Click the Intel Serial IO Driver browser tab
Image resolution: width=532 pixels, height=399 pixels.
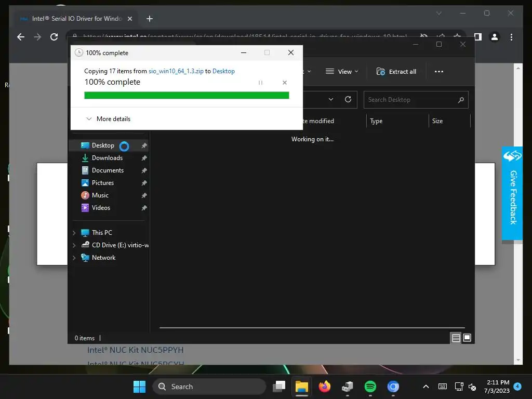77,19
